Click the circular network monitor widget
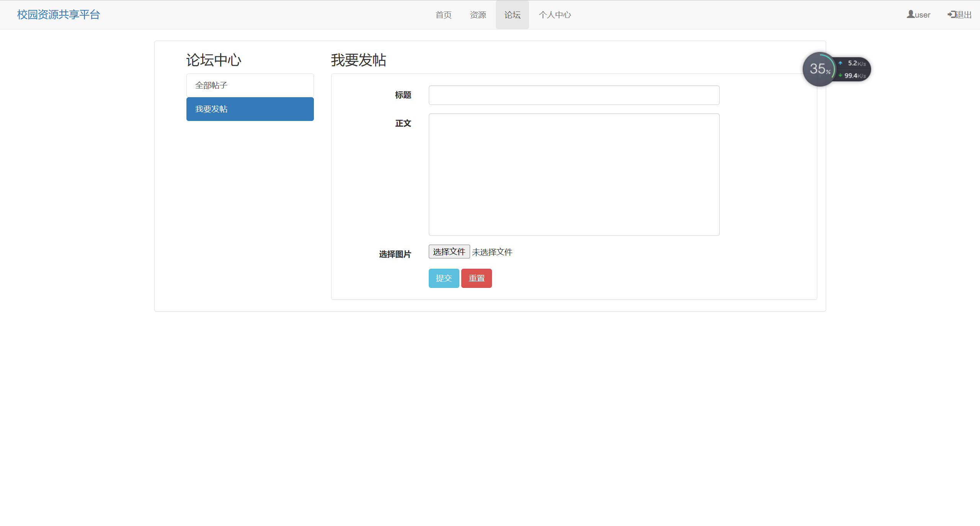 click(820, 69)
